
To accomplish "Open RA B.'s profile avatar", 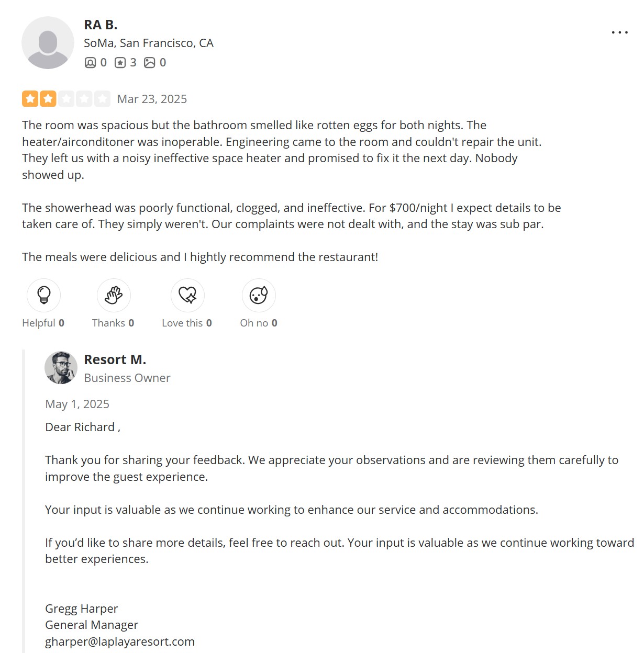I will (48, 43).
